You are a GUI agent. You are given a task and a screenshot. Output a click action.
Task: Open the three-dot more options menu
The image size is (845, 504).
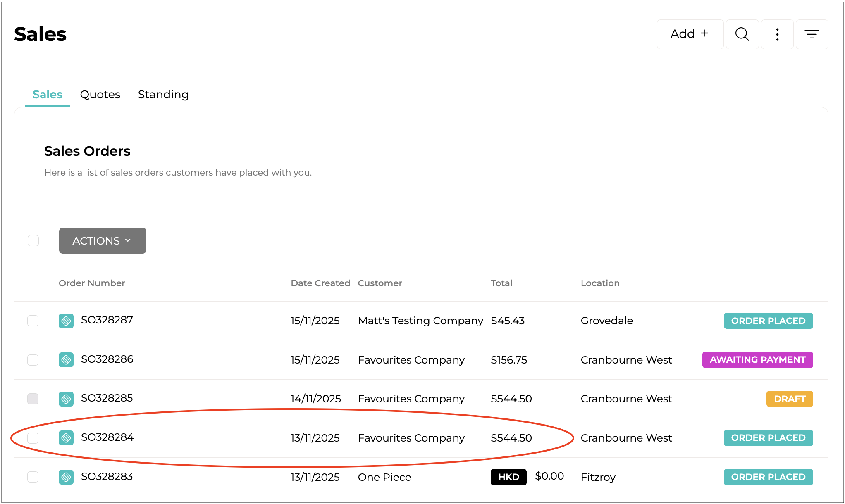point(777,34)
